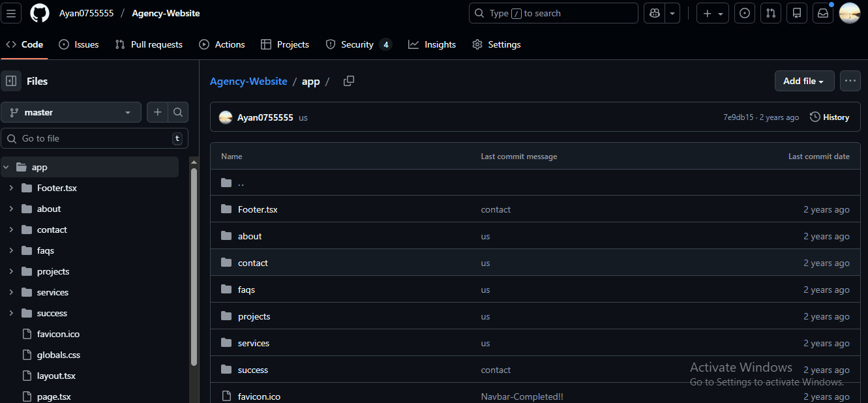Switch to the Insights tab

pyautogui.click(x=432, y=44)
